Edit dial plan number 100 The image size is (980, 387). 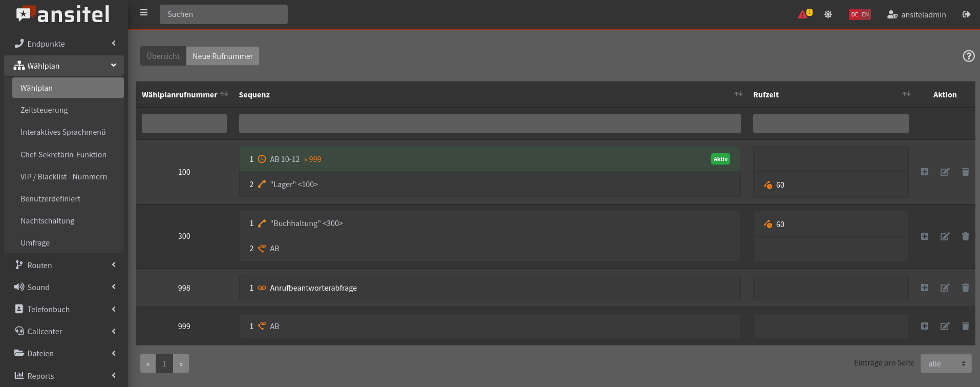point(945,172)
